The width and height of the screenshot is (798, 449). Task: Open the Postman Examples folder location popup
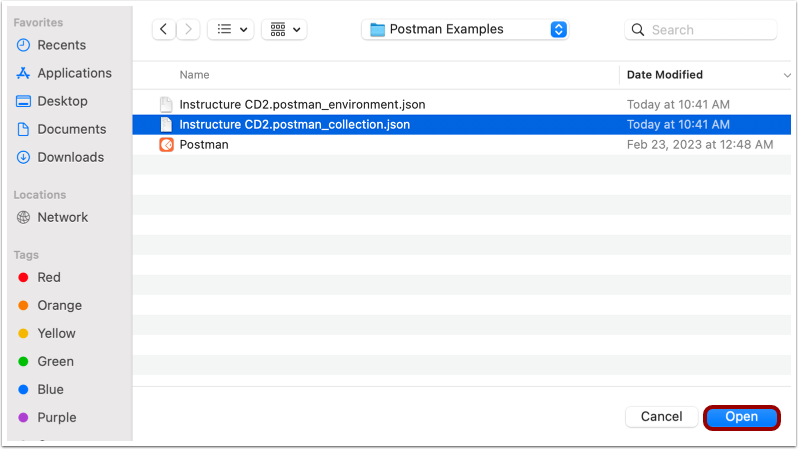click(465, 30)
